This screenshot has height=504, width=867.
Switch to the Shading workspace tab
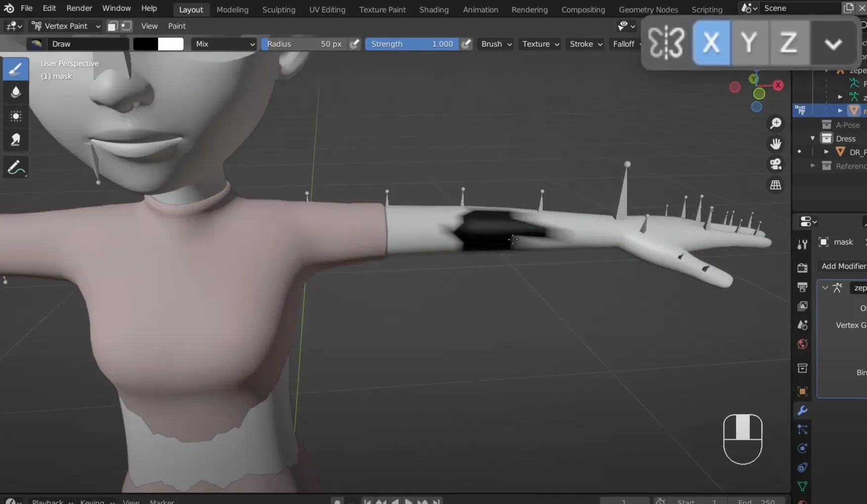[x=434, y=9]
